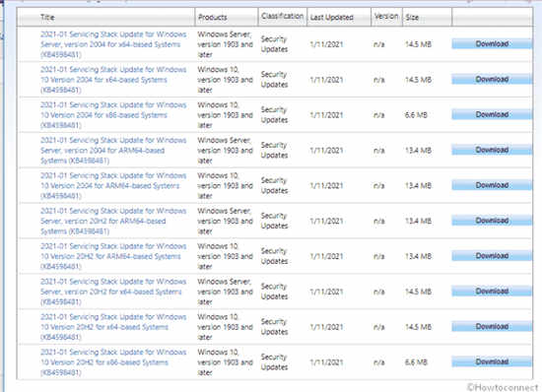Sort by Version column header
Viewport: 542px width, 392px height.
(387, 17)
